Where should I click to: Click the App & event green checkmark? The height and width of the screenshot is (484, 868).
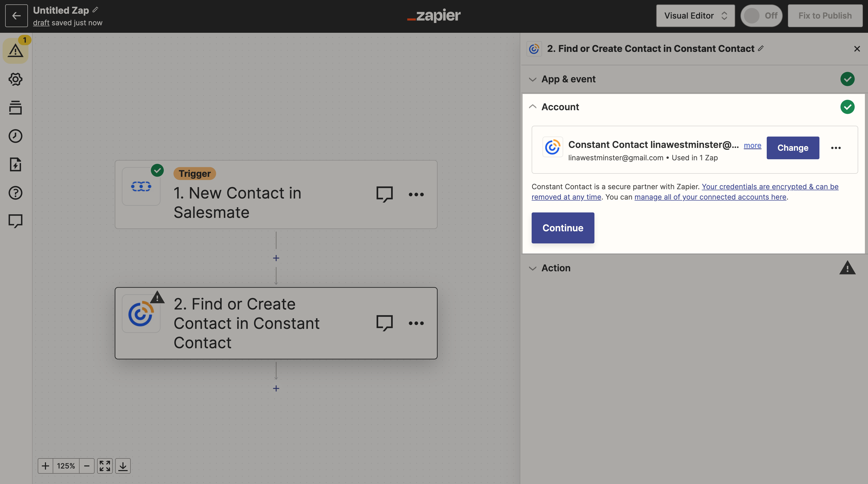coord(847,79)
